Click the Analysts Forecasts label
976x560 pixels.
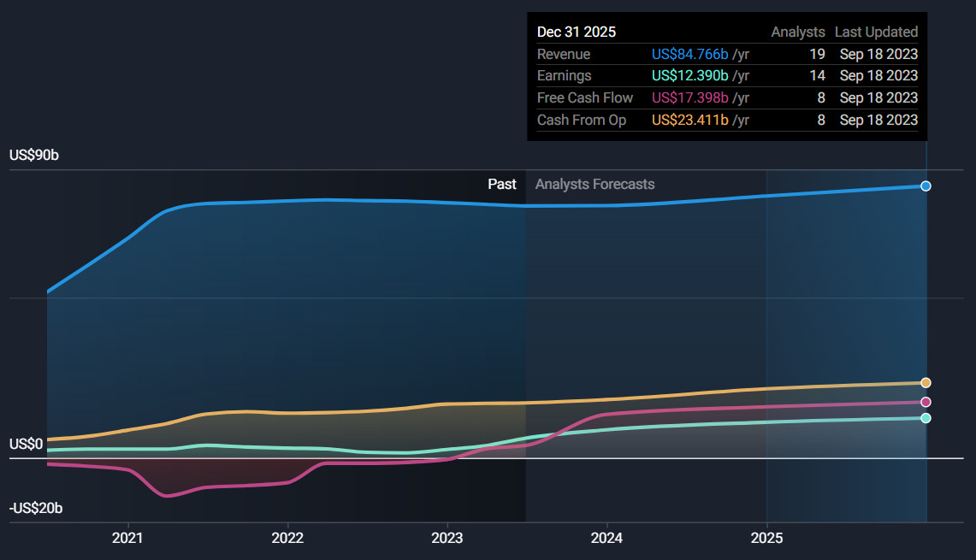(x=595, y=184)
